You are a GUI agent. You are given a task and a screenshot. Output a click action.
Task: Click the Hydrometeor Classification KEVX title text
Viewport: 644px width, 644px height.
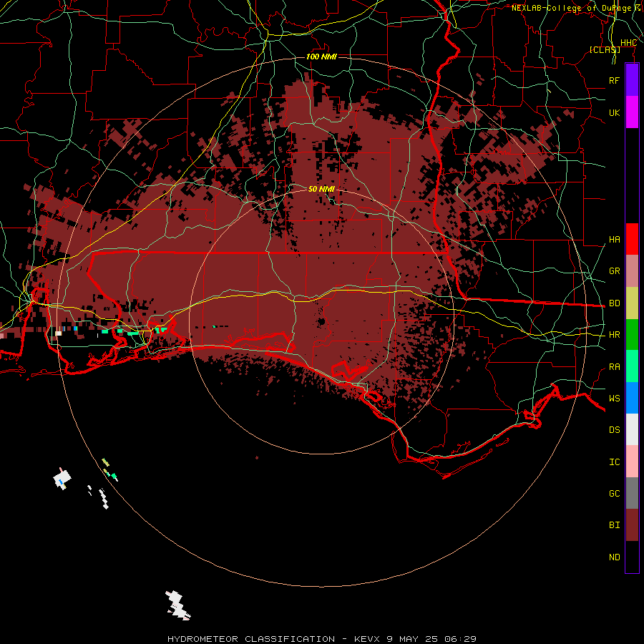(x=321, y=639)
